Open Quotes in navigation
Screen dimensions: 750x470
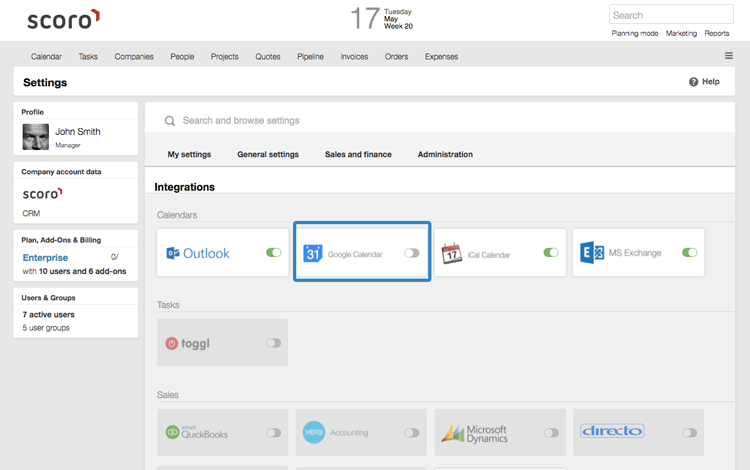(267, 56)
